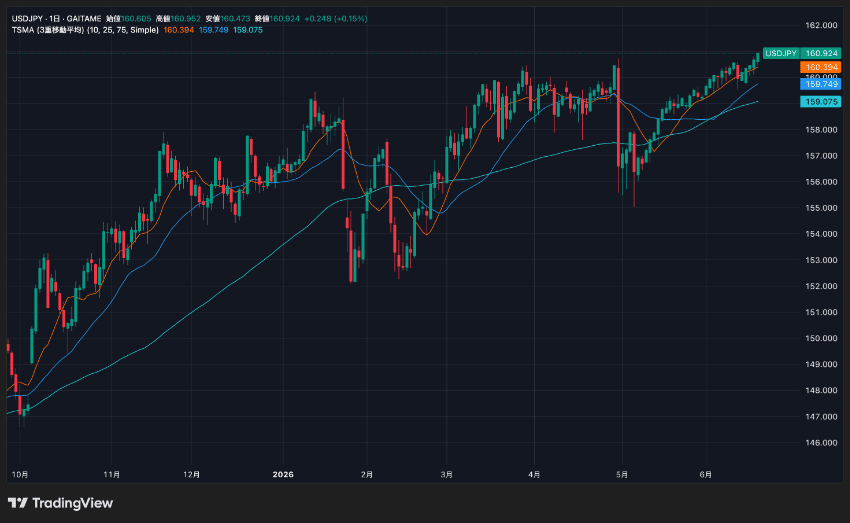Click the green USDJPY tag on the price axis

[781, 53]
